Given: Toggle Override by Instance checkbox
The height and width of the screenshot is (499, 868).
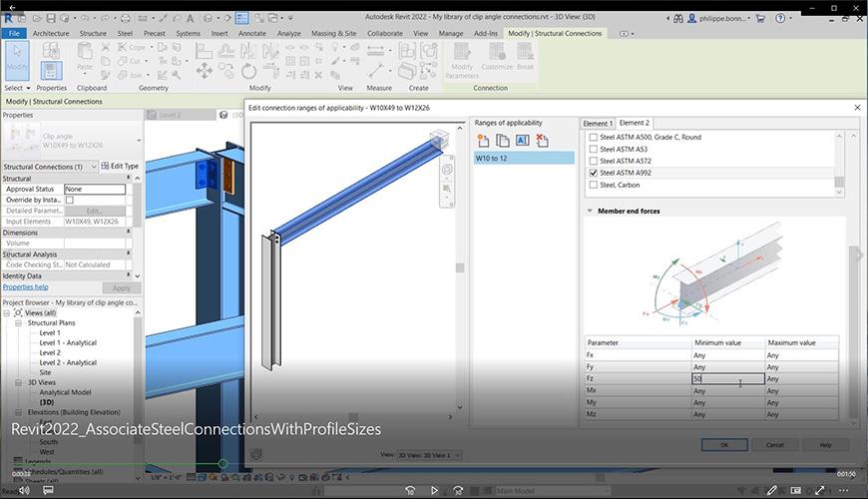Looking at the screenshot, I should (x=70, y=200).
